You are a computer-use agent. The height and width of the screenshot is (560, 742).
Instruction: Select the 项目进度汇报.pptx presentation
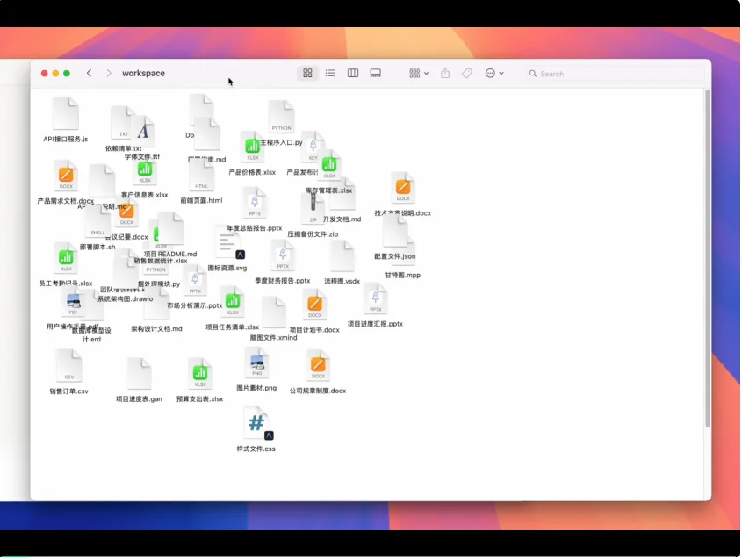click(375, 299)
